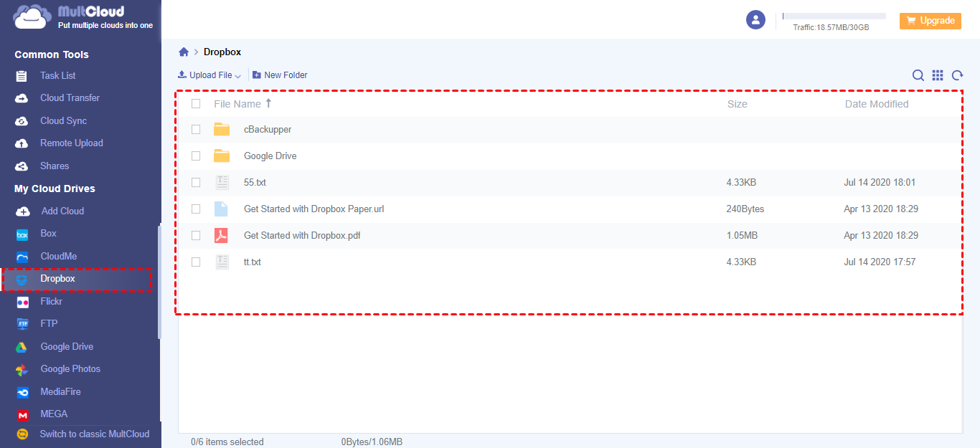Screen dimensions: 980x448
Task: Open the Google Drive folder name in file list
Action: click(x=270, y=156)
